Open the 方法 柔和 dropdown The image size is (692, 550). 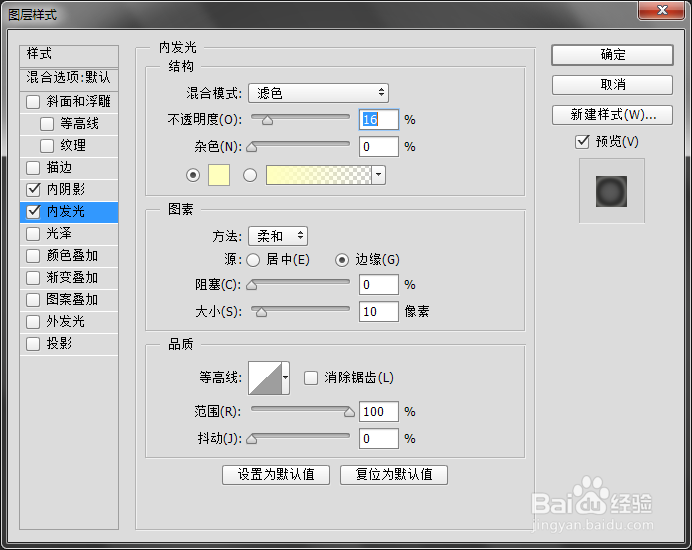coord(278,236)
